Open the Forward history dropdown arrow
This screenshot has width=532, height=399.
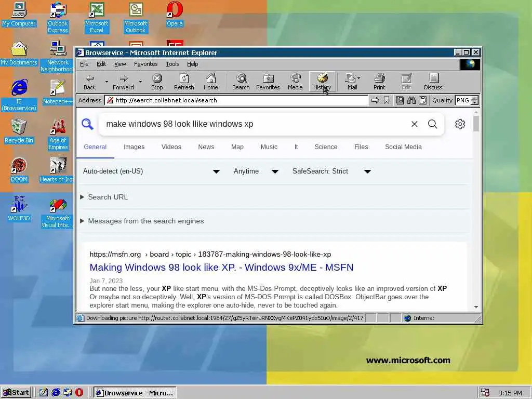(140, 82)
